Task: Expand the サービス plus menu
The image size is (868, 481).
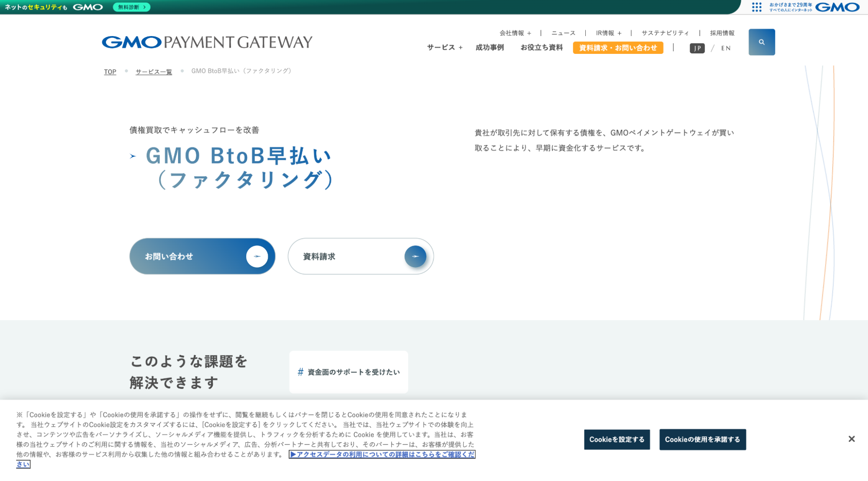Action: [445, 47]
